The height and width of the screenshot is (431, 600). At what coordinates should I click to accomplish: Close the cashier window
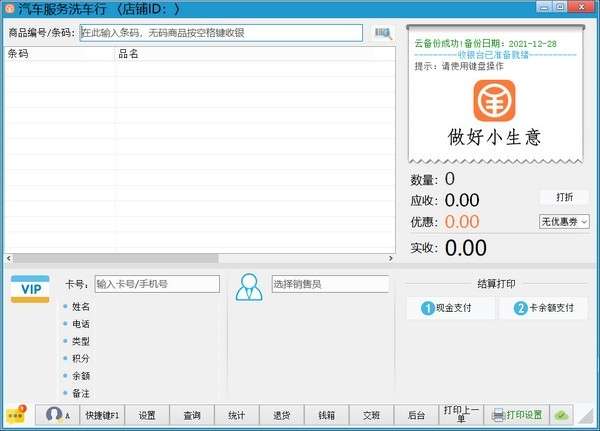[x=581, y=7]
